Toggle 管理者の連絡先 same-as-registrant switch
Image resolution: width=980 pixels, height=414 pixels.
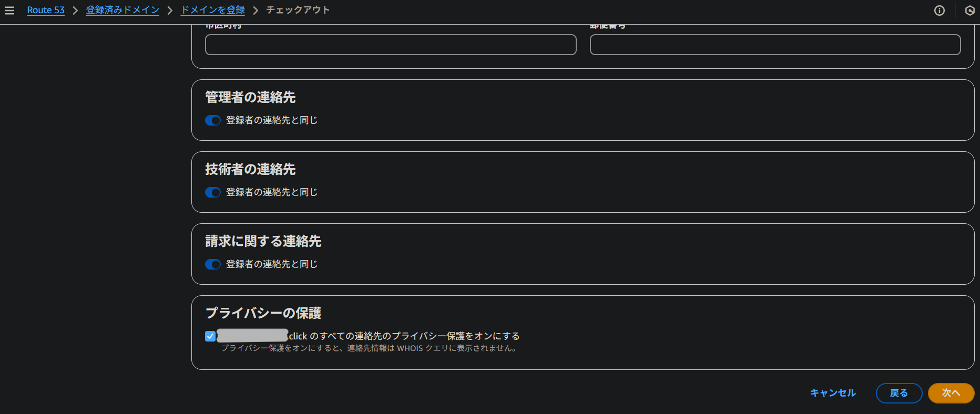coord(213,120)
